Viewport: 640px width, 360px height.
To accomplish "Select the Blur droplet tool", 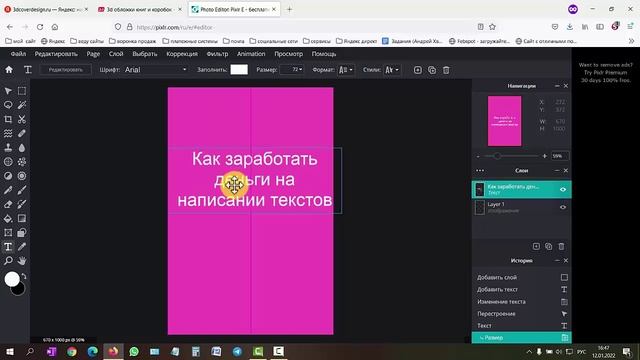I will (x=22, y=147).
